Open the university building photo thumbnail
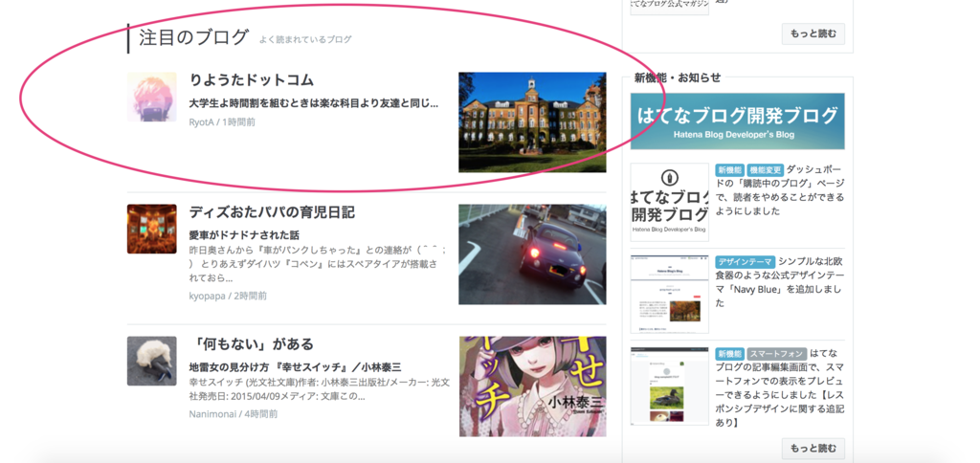 [x=532, y=121]
